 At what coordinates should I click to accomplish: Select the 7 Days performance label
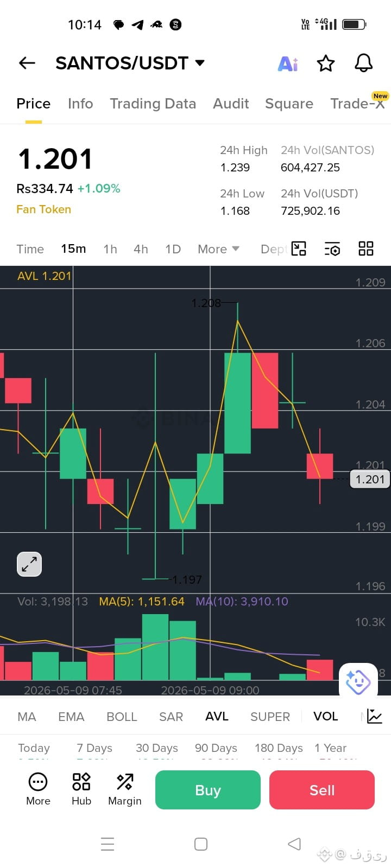coord(94,748)
